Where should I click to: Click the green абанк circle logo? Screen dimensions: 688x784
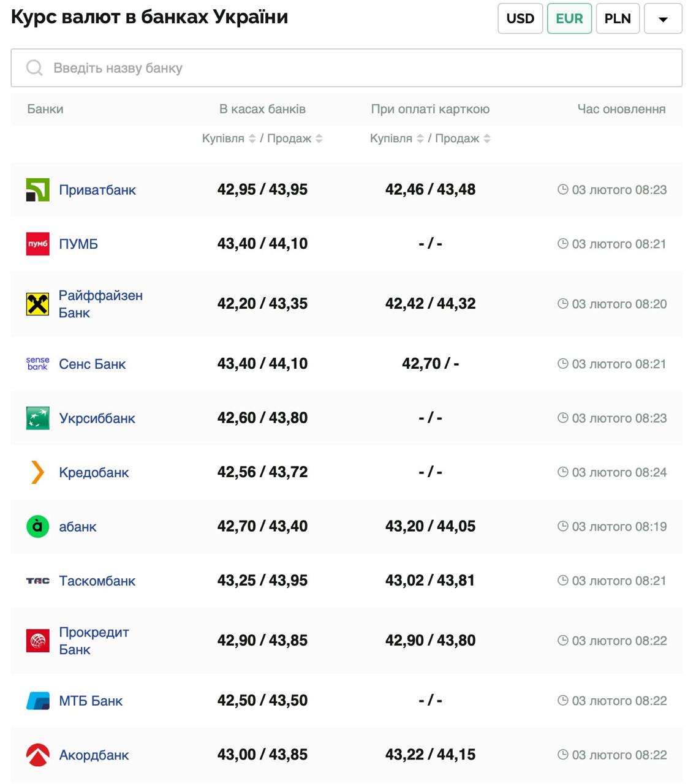point(37,527)
